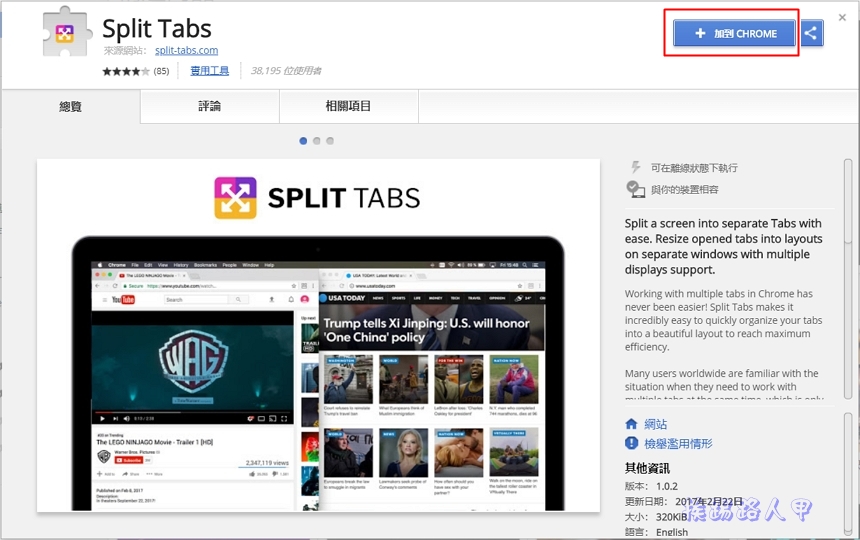Click the share icon button
The width and height of the screenshot is (860, 540).
point(811,33)
